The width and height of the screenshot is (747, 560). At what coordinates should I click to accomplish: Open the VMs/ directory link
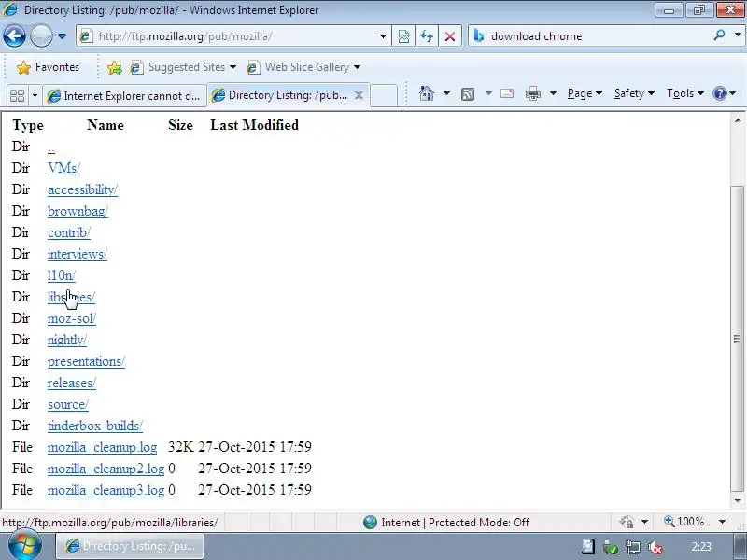click(x=63, y=168)
